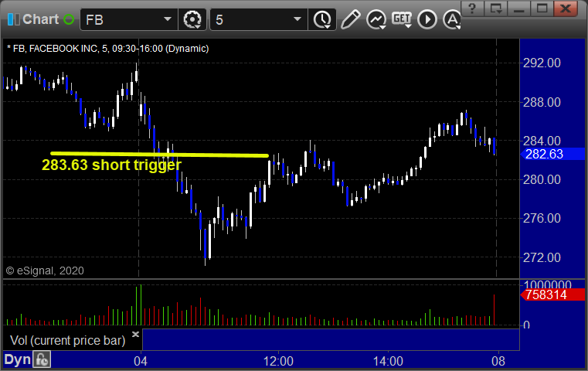588x371 pixels.
Task: Expand the interval dropdown arrow
Action: pos(297,19)
